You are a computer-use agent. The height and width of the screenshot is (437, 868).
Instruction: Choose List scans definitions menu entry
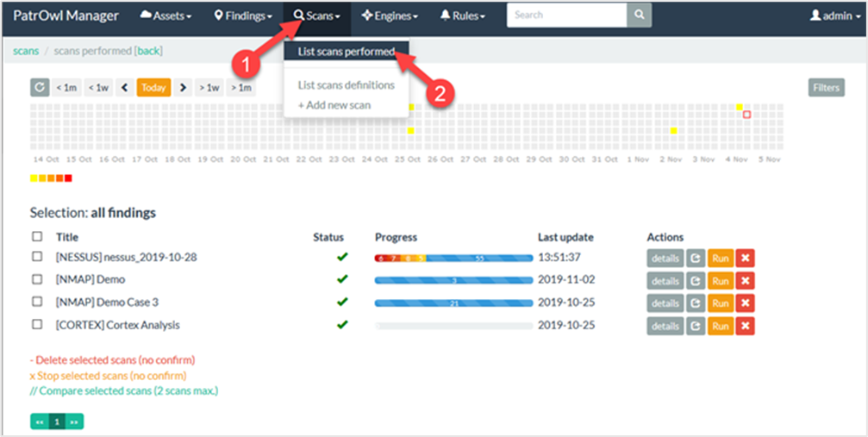(346, 85)
